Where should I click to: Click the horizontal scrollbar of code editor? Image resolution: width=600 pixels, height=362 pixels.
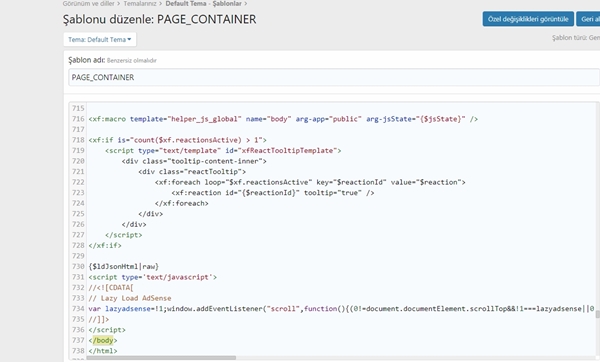point(161,358)
